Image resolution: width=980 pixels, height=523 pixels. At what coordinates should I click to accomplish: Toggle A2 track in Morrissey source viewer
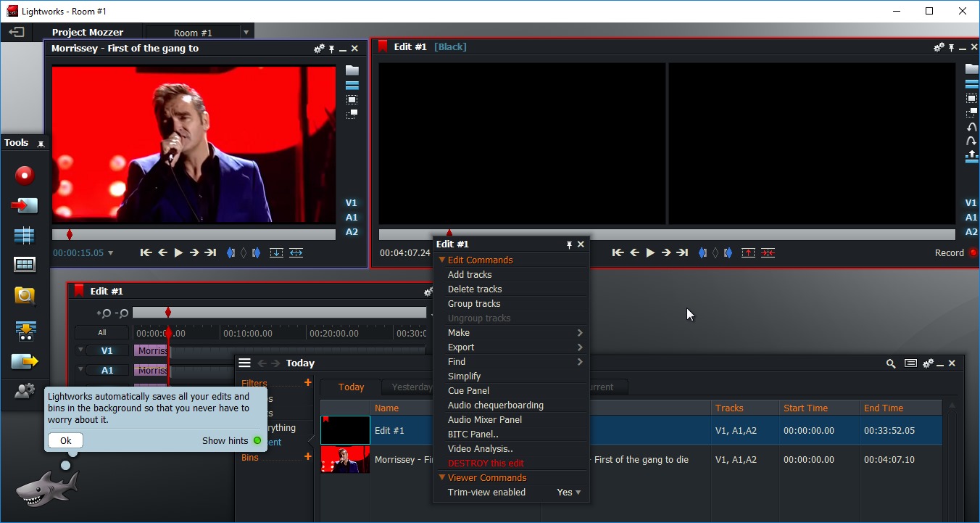352,232
